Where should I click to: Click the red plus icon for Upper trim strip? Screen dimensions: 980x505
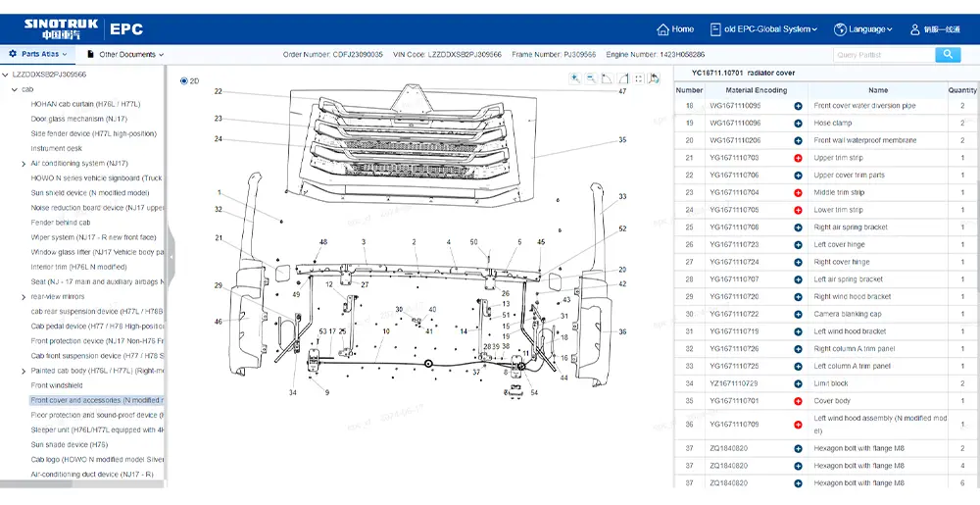798,158
